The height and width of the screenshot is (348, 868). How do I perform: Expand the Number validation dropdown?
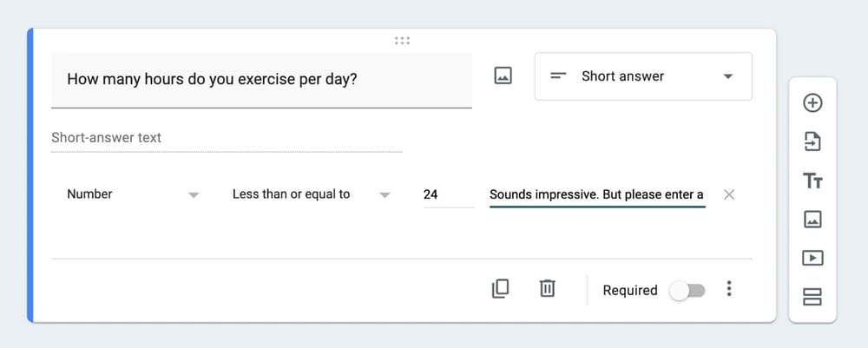point(132,194)
